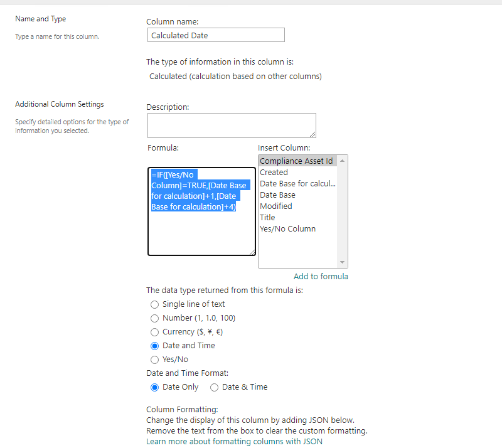Select Date Base for calcul... list entry
The height and width of the screenshot is (448, 502).
(x=297, y=183)
